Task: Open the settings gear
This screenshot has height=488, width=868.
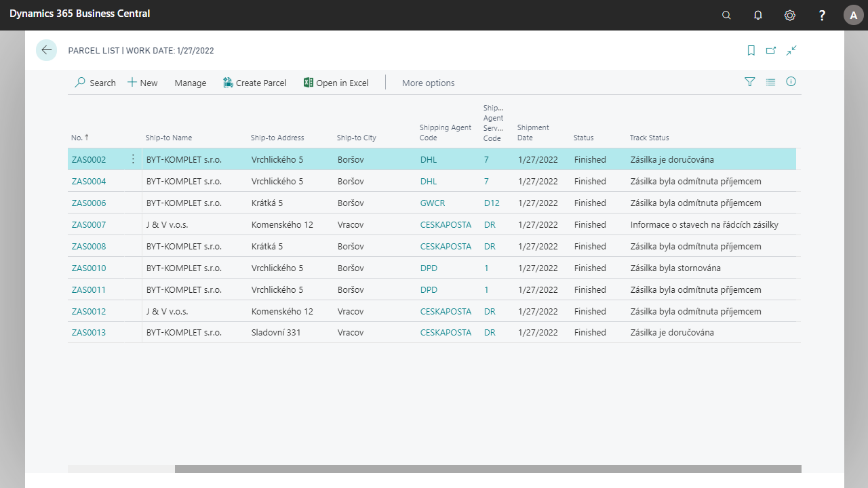Action: pyautogui.click(x=790, y=15)
